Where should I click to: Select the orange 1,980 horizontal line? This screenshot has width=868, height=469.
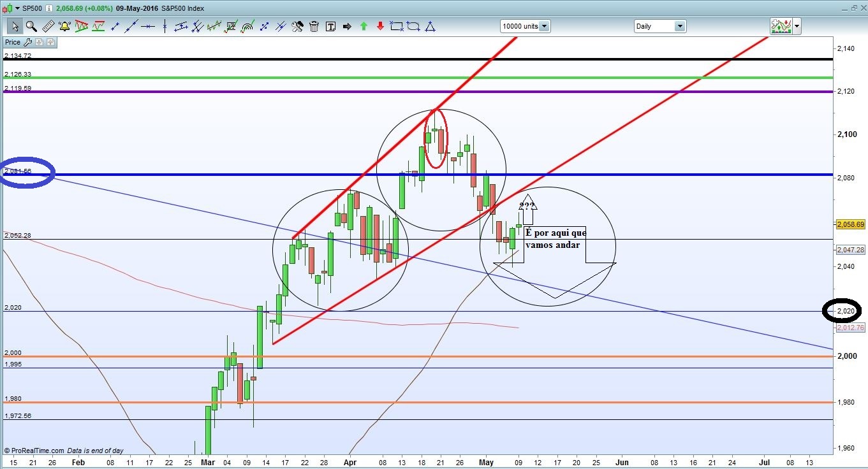(418, 402)
